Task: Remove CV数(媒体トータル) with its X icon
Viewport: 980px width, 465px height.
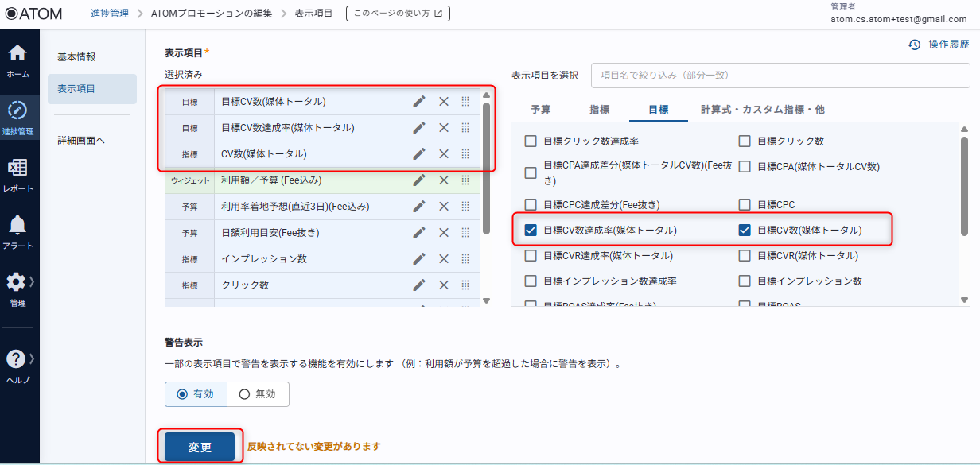Action: pyautogui.click(x=444, y=154)
